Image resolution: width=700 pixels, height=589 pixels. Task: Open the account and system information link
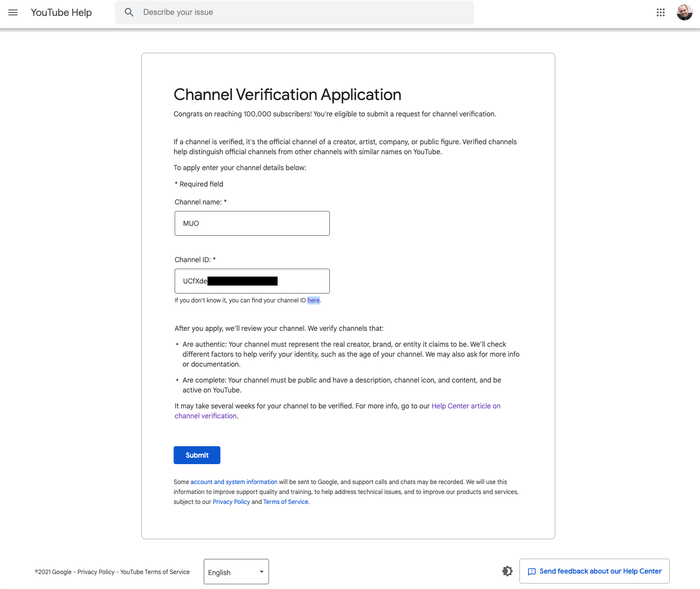click(234, 482)
